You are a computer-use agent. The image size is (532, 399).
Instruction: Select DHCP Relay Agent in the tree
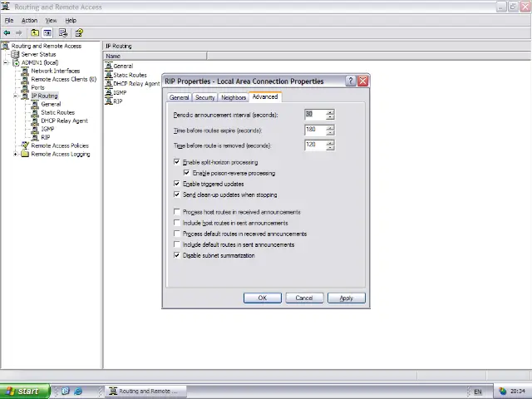(x=65, y=121)
